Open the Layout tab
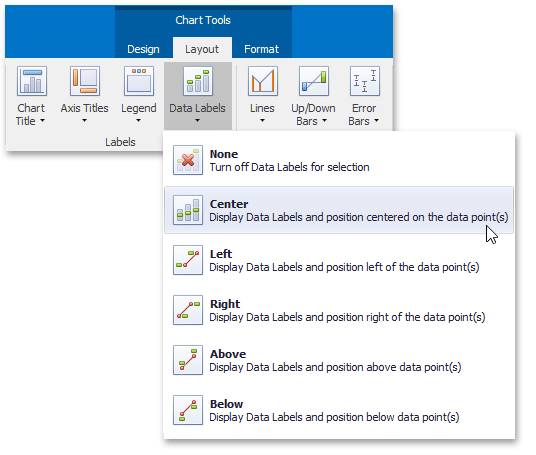Viewport: 536px width, 455px height. (x=202, y=49)
